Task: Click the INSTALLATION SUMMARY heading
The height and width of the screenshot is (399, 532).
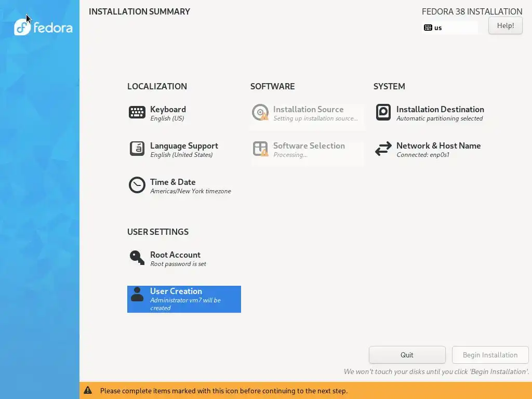Action: pyautogui.click(x=139, y=11)
